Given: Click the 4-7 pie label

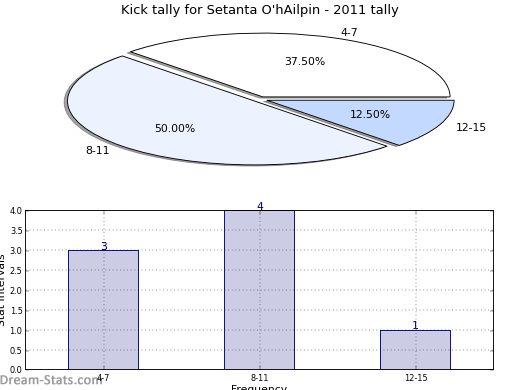Looking at the screenshot, I should coord(349,32).
